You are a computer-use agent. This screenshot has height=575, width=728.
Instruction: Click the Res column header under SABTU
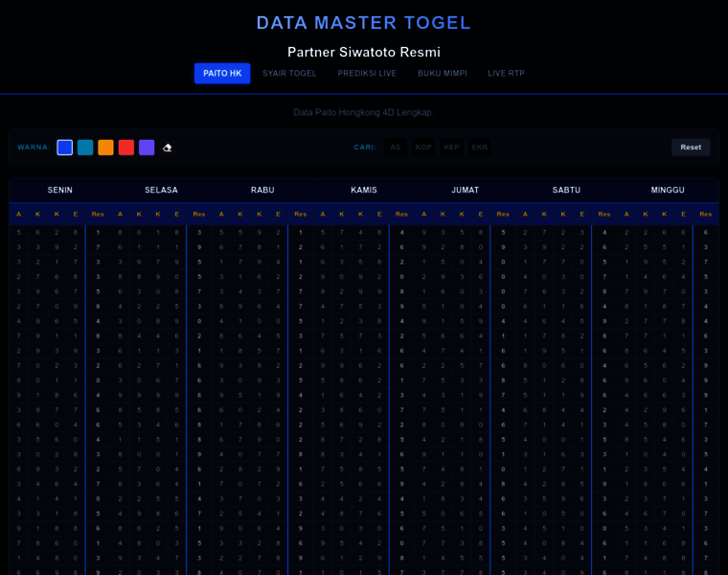click(604, 214)
